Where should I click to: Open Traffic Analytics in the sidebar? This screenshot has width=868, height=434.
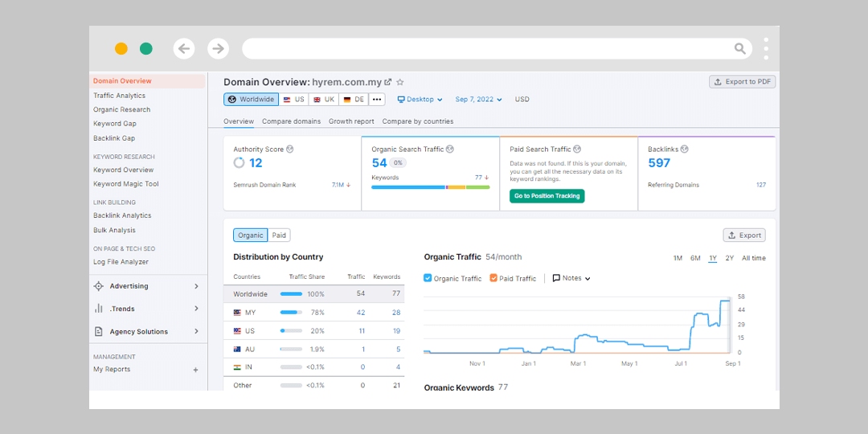pyautogui.click(x=119, y=96)
